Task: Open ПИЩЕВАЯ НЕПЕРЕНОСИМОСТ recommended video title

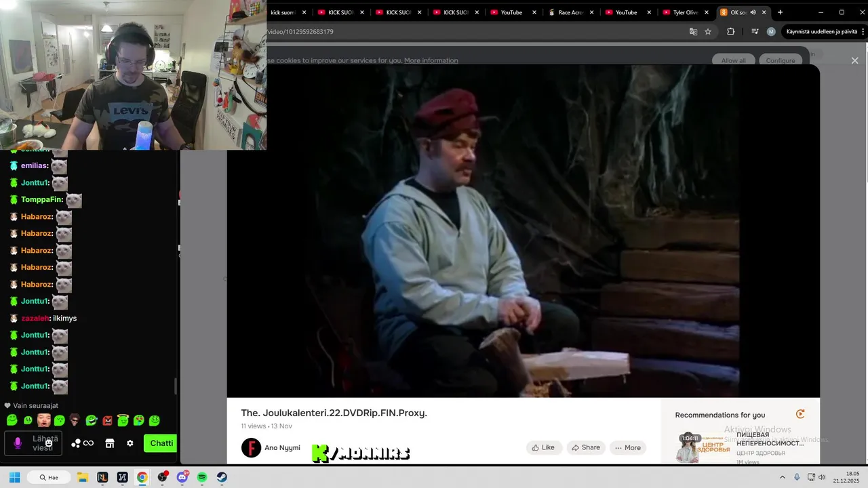Action: [770, 439]
